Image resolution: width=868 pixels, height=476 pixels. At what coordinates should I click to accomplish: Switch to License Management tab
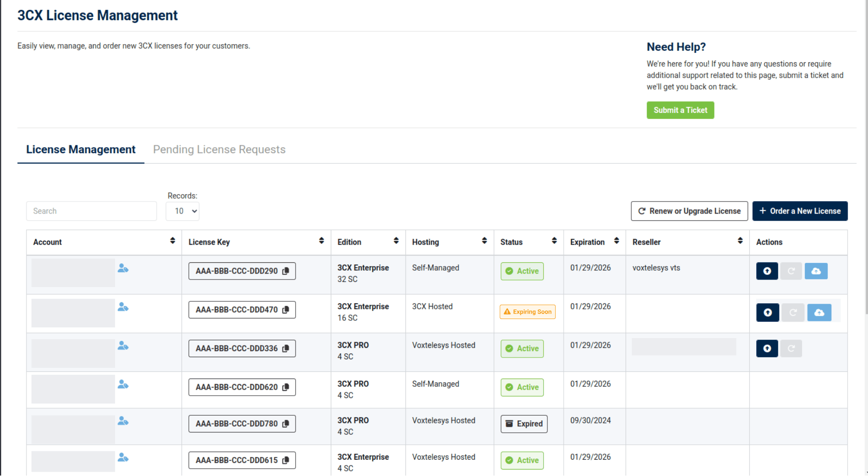coord(81,150)
